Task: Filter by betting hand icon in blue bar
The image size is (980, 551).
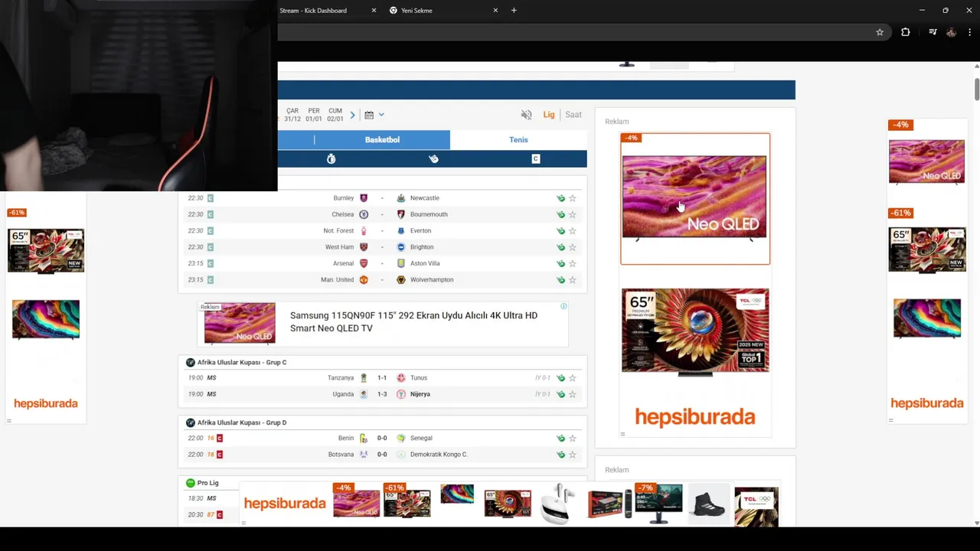Action: point(433,158)
